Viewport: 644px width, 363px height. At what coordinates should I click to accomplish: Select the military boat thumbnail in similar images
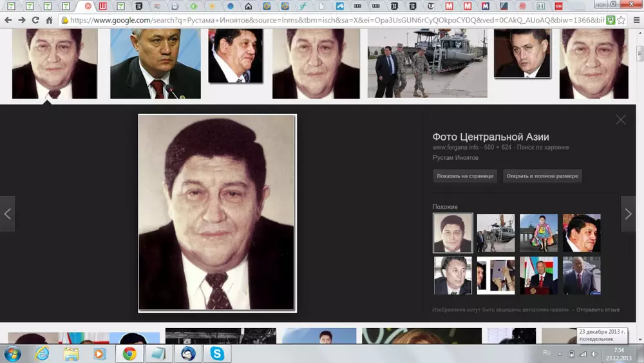click(x=496, y=233)
